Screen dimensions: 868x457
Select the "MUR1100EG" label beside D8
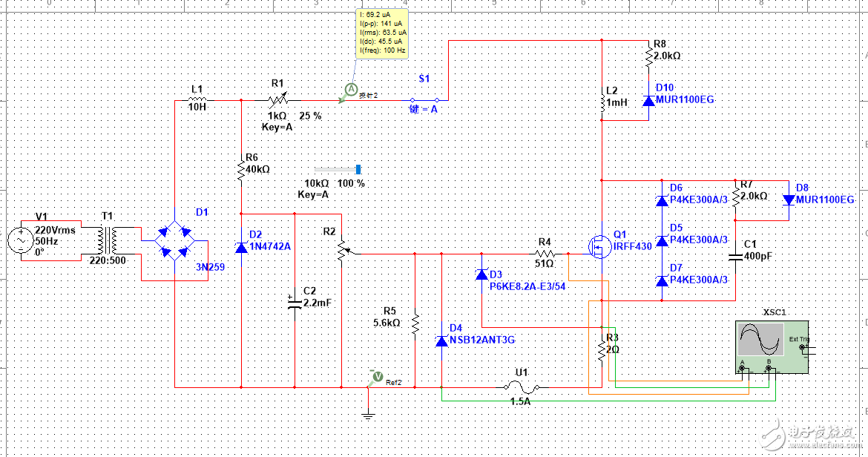coord(826,199)
